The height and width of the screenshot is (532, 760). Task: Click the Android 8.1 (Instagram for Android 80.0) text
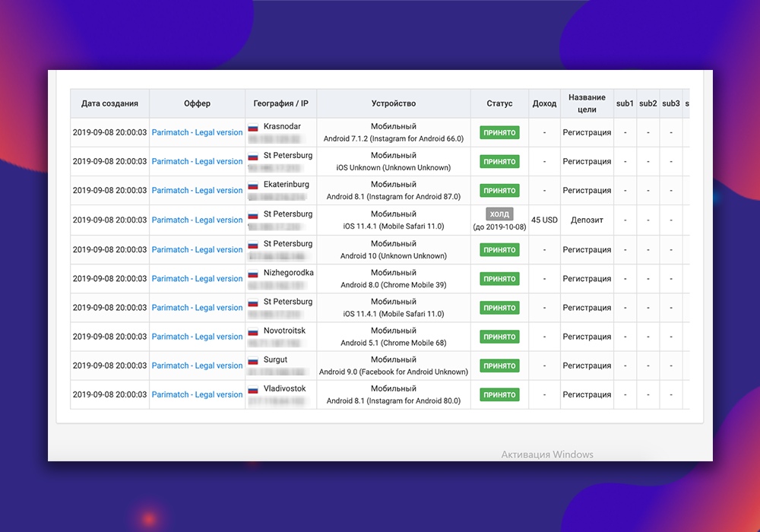tap(394, 401)
